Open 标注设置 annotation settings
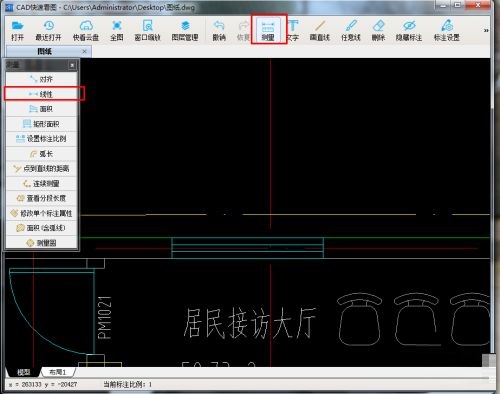The width and height of the screenshot is (500, 394). (x=447, y=30)
